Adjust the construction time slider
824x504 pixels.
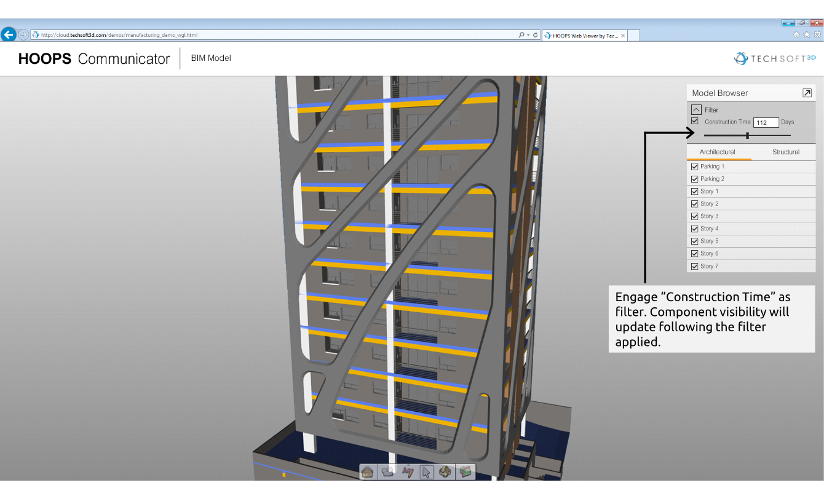(x=747, y=134)
